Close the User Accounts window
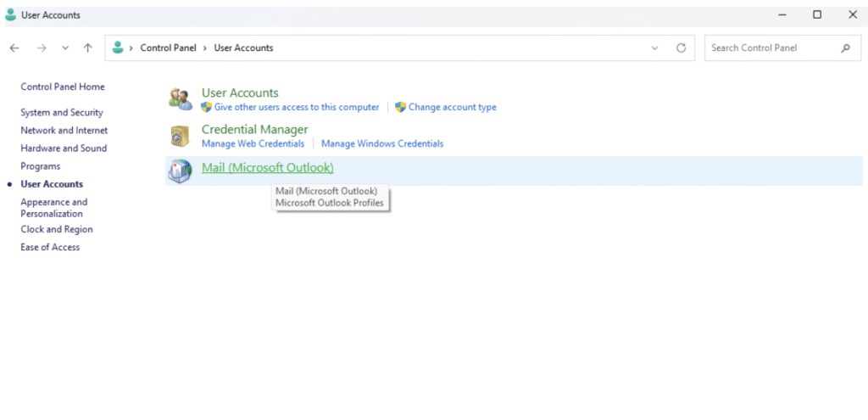This screenshot has width=868, height=420. point(853,15)
